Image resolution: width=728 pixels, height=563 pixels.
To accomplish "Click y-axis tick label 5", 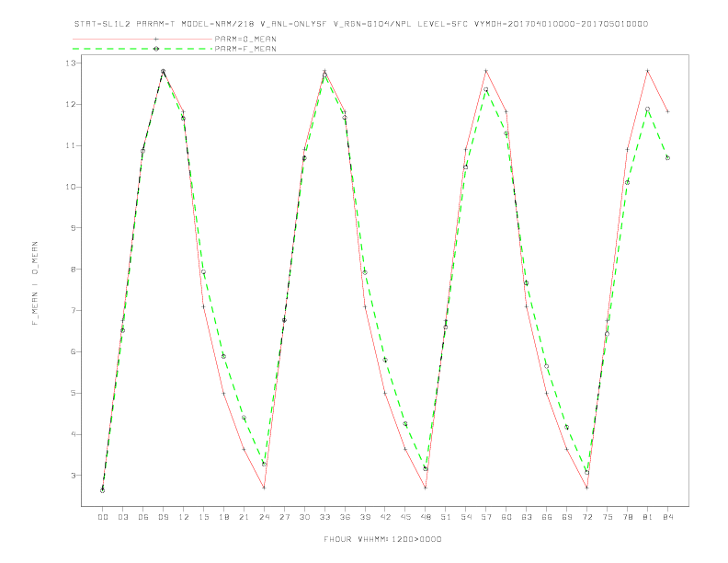I will (x=73, y=393).
